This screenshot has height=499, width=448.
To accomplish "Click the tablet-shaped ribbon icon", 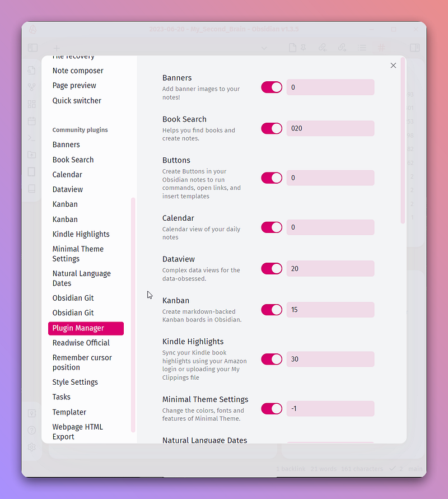I will click(x=31, y=172).
